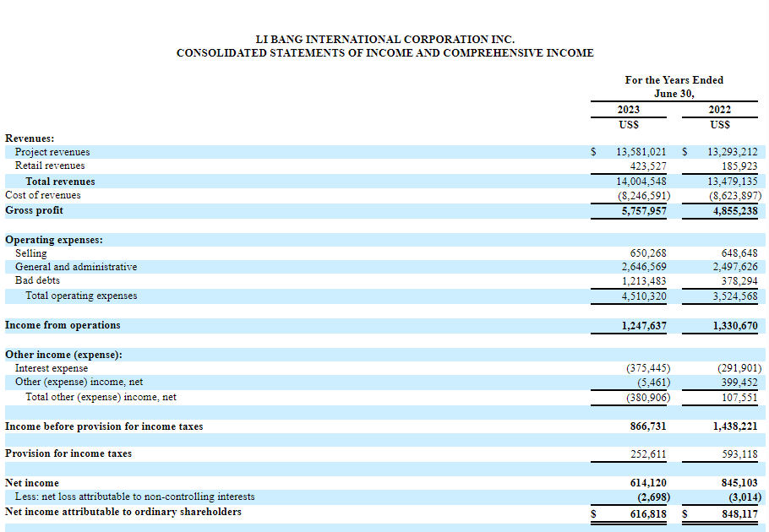The image size is (769, 532).
Task: Click the pre-tax income value 866,731
Action: [648, 426]
